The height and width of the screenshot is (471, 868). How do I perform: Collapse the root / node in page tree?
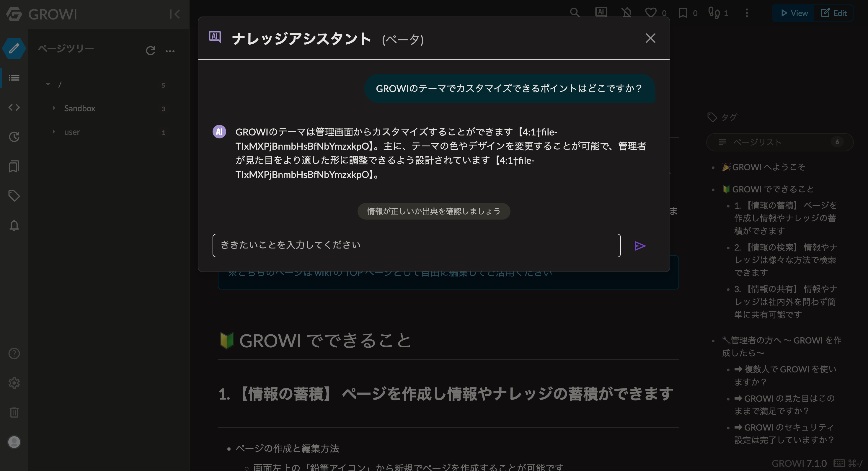[48, 84]
